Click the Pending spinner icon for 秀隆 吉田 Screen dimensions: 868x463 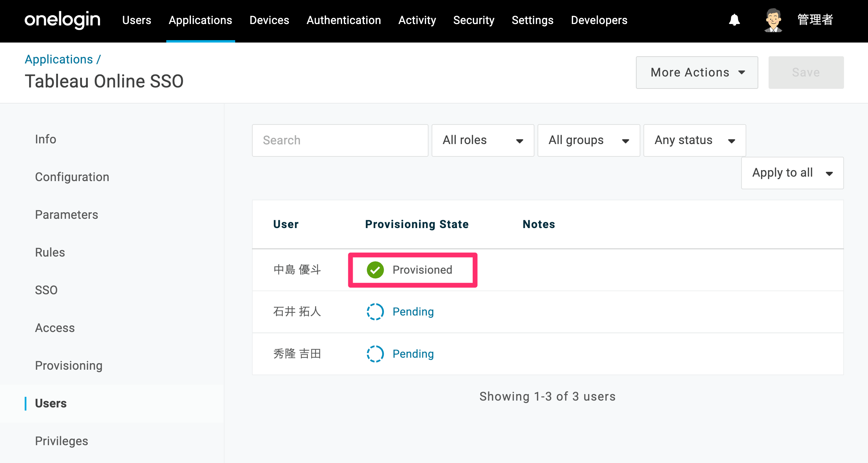click(375, 354)
